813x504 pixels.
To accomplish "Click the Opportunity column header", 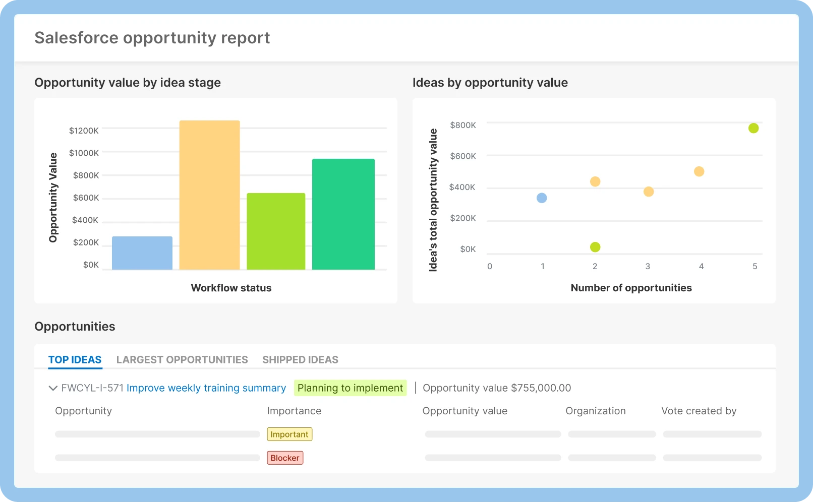I will (x=83, y=411).
